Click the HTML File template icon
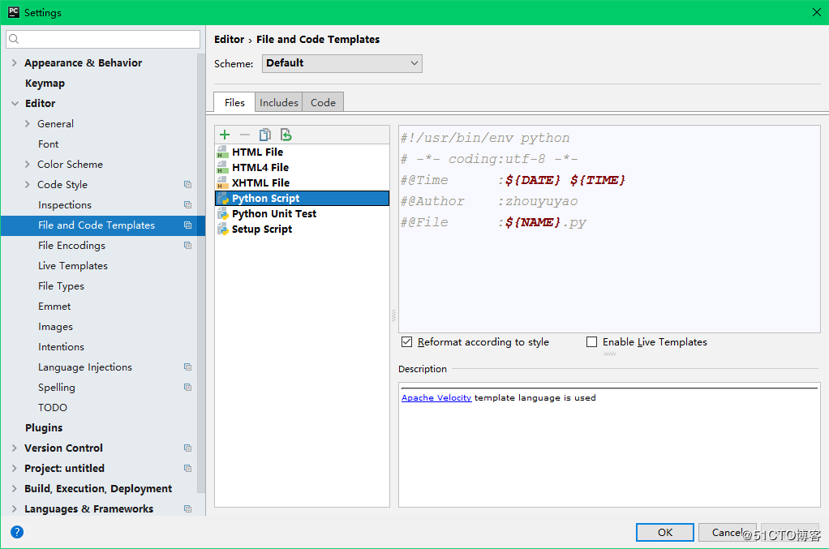829x549 pixels. click(x=223, y=152)
